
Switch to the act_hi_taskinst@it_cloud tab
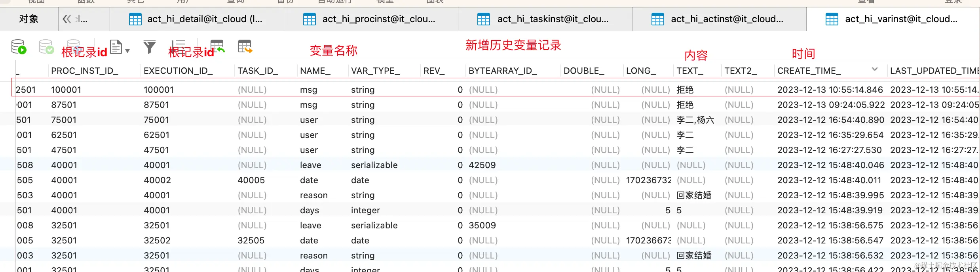(545, 19)
